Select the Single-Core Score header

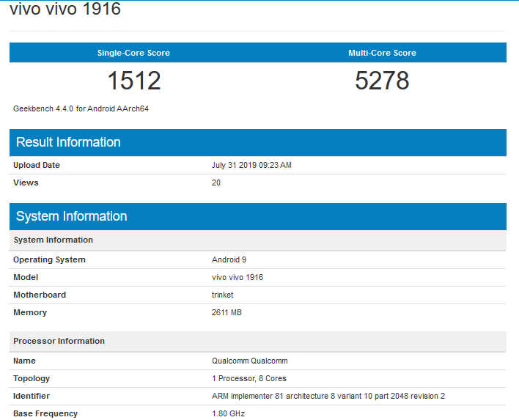pyautogui.click(x=133, y=53)
